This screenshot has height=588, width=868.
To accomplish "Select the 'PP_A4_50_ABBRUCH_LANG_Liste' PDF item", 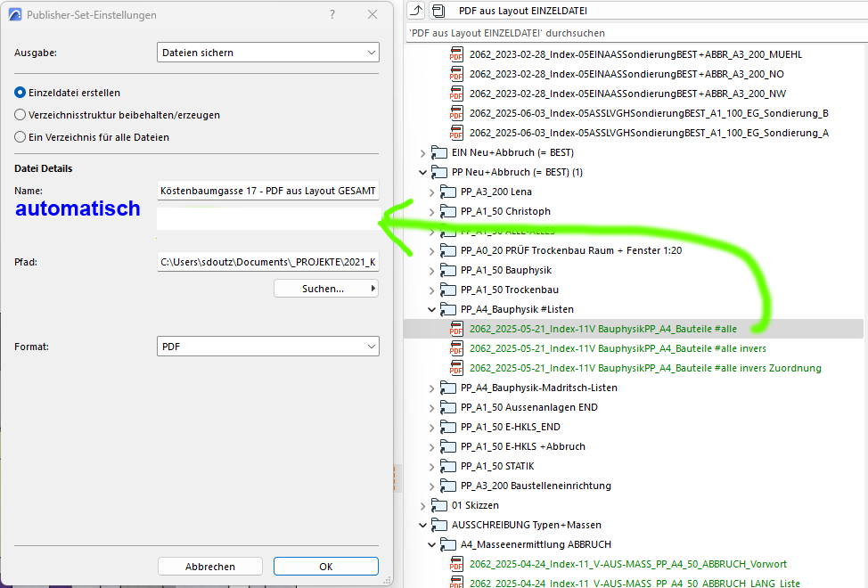I will (x=635, y=583).
